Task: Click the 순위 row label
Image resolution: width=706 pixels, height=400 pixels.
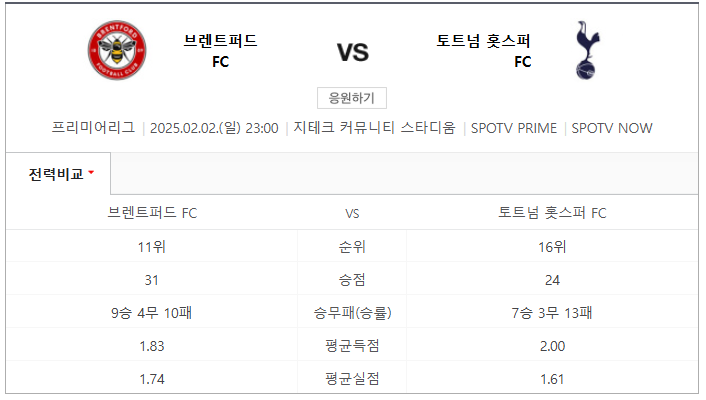Action: pyautogui.click(x=352, y=247)
